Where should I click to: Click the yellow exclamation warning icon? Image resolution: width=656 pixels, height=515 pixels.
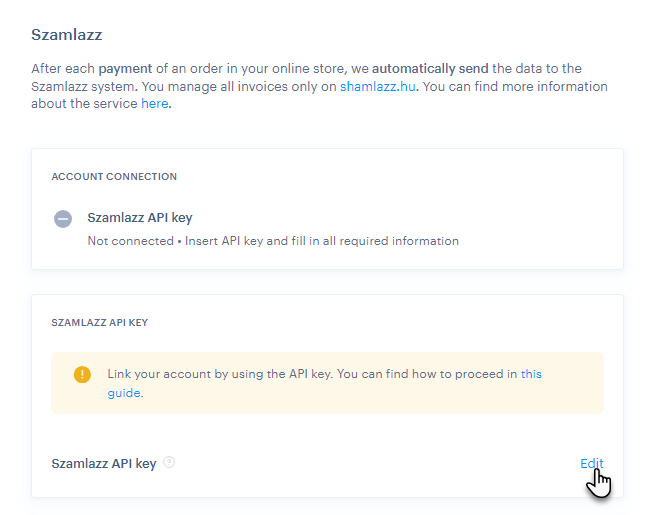click(82, 374)
